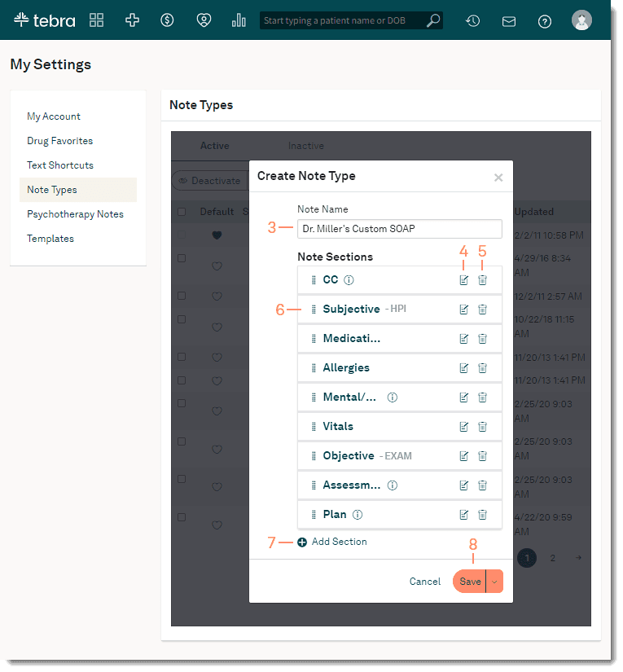Toggle the select-all checkbox in table header
The width and height of the screenshot is (623, 672).
point(182,212)
